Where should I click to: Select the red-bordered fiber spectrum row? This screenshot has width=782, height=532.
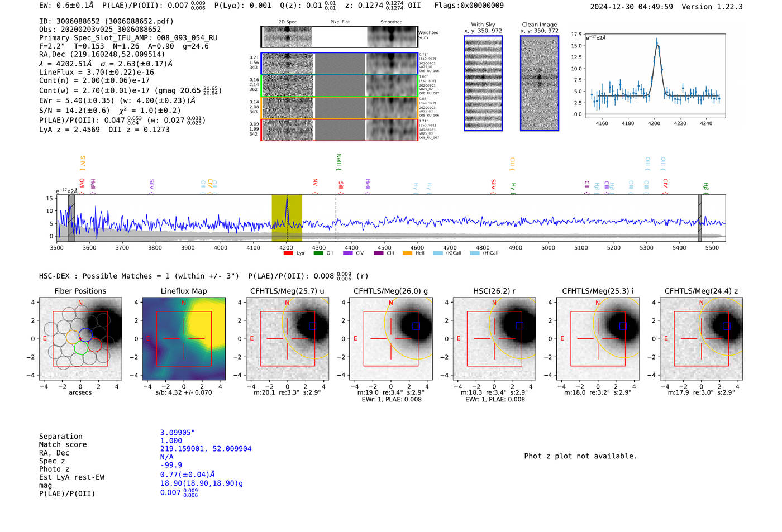[340, 130]
